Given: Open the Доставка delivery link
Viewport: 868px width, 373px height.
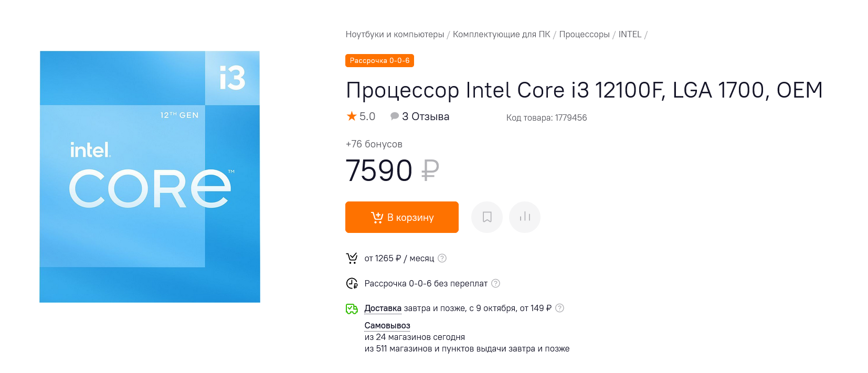Looking at the screenshot, I should 383,308.
